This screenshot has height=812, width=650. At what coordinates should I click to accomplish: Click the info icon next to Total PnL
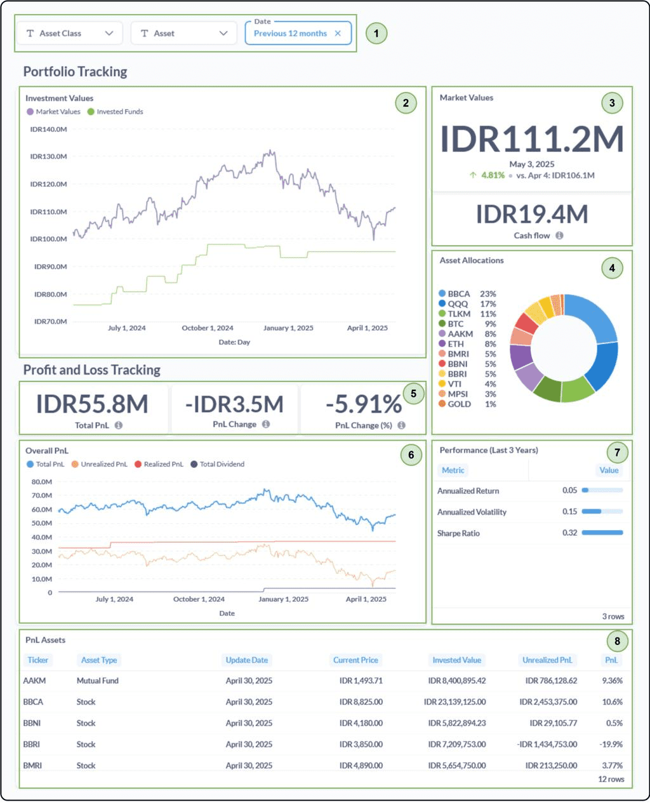tap(119, 425)
